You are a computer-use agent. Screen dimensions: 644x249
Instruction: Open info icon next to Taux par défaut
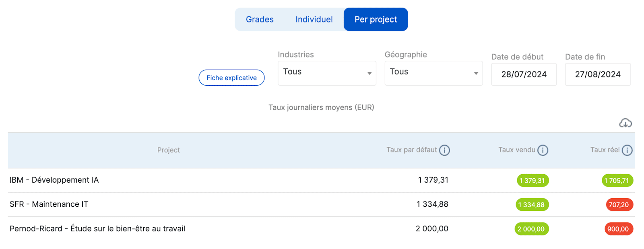pyautogui.click(x=444, y=150)
